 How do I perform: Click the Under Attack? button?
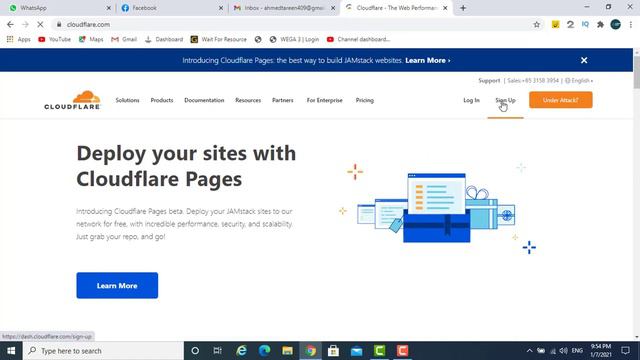pos(560,100)
